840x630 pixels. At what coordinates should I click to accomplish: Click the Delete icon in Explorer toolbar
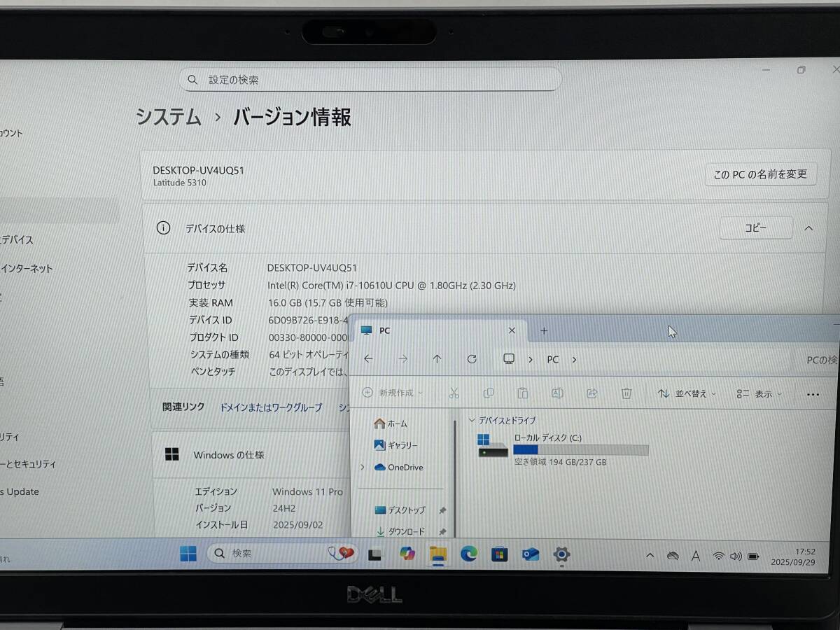click(x=626, y=393)
